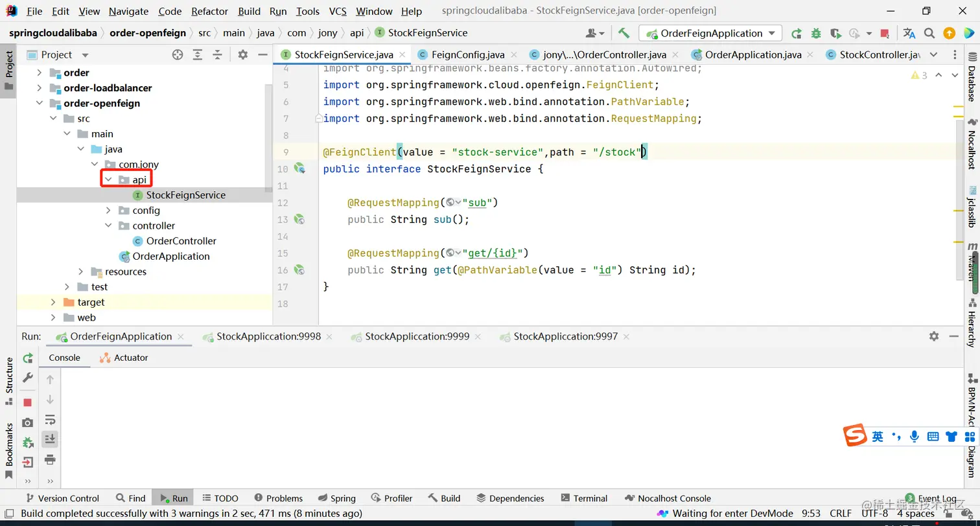Show hidden editor tabs chevron
Viewport: 980px width, 526px height.
(x=933, y=54)
